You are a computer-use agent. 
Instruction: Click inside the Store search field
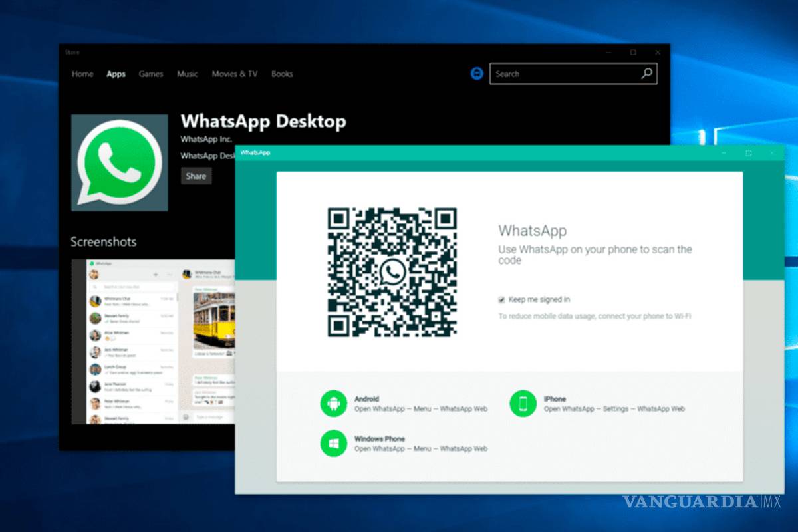point(565,74)
